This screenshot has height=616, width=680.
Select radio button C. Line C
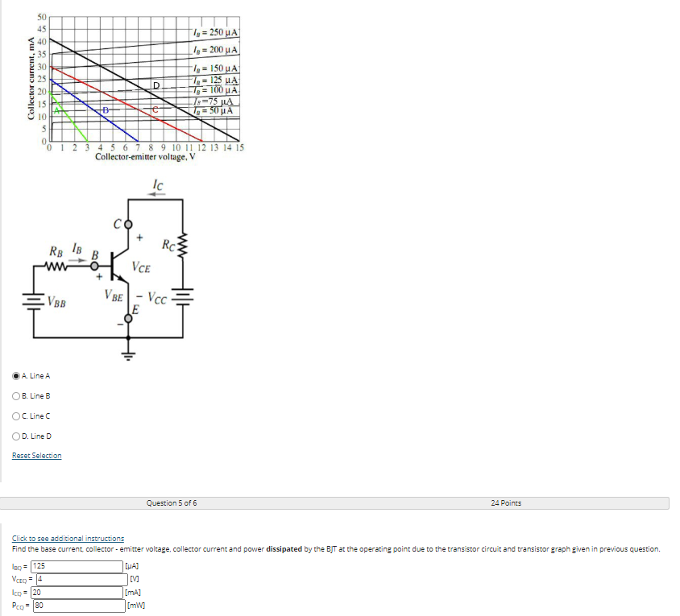(17, 415)
